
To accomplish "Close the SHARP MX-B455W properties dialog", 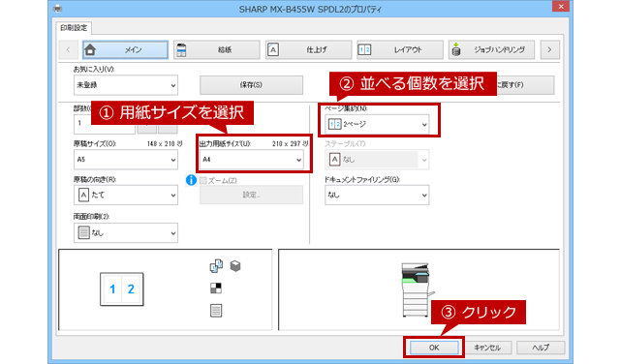I will [x=561, y=7].
